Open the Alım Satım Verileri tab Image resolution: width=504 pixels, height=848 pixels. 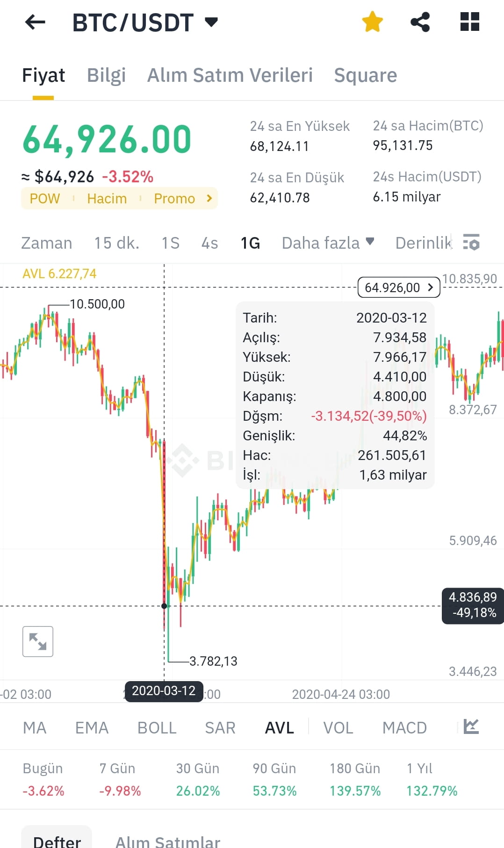pos(230,75)
